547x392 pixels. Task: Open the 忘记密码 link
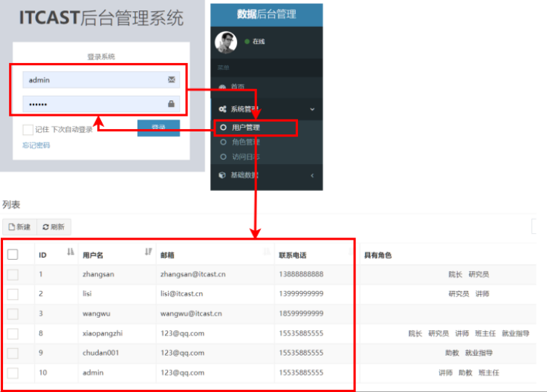pos(36,146)
